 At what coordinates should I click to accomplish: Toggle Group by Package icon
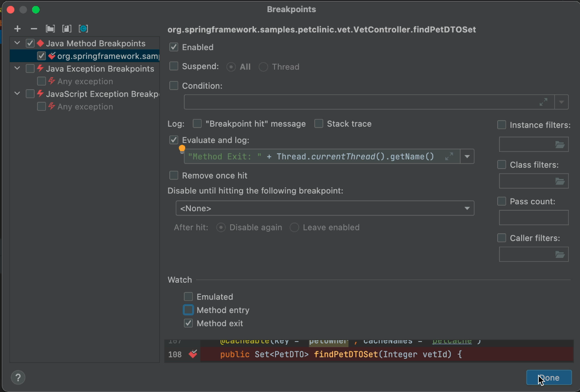click(x=50, y=29)
